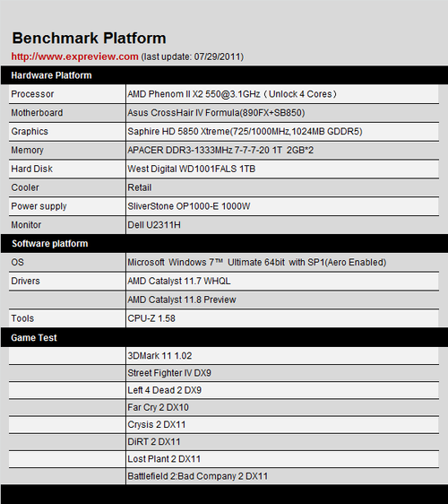448x504 pixels.
Task: Click the Asus CrossHair IV Formula entry
Action: [216, 112]
